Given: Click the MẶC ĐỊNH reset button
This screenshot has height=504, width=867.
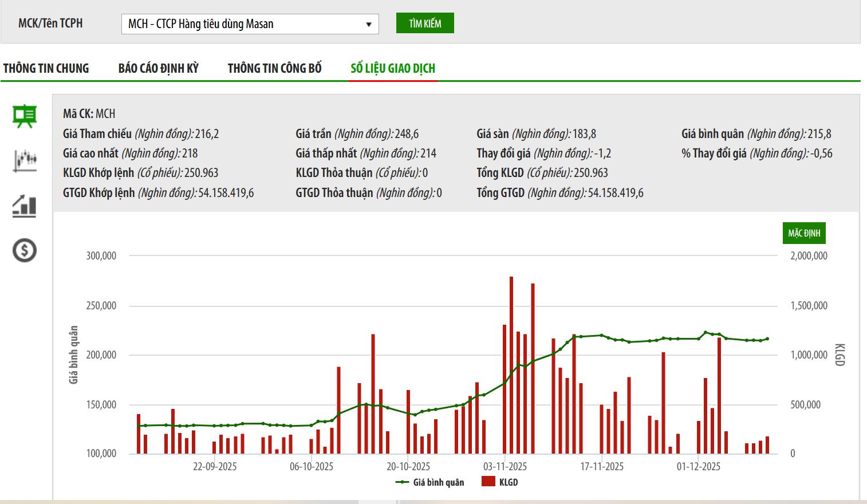Looking at the screenshot, I should pyautogui.click(x=804, y=233).
